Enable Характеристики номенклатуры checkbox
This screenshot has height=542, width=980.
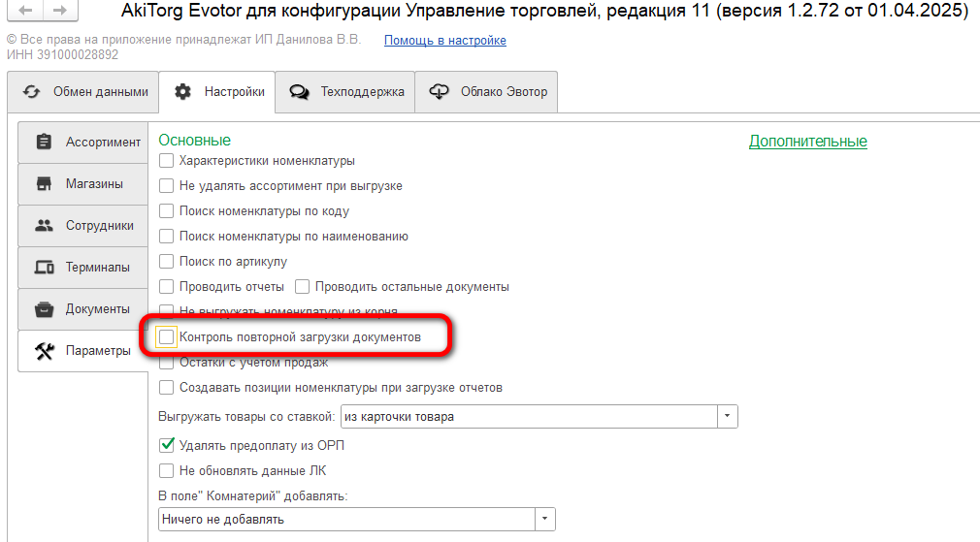pyautogui.click(x=166, y=161)
